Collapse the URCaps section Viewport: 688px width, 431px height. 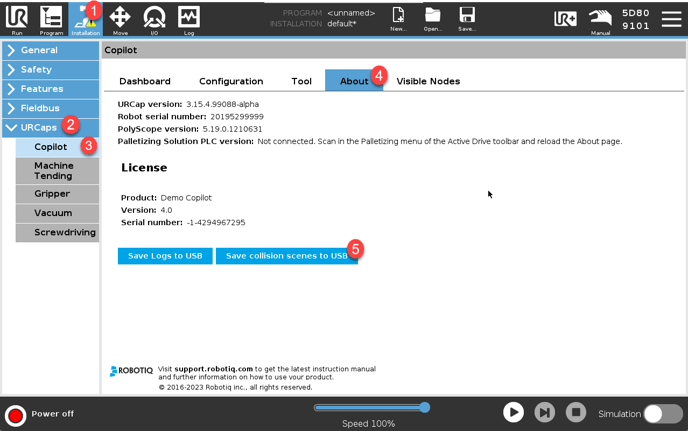50,127
